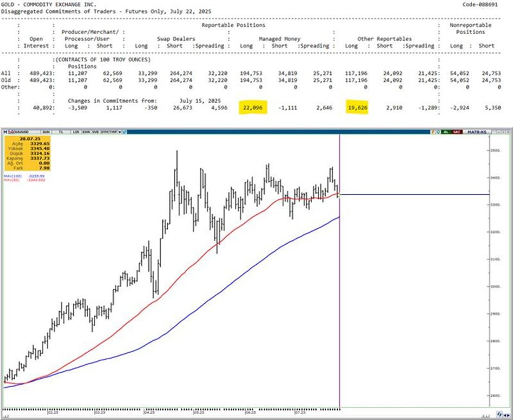Image resolution: width=513 pixels, height=420 pixels.
Task: Click the TMP template button
Action: tap(112, 132)
